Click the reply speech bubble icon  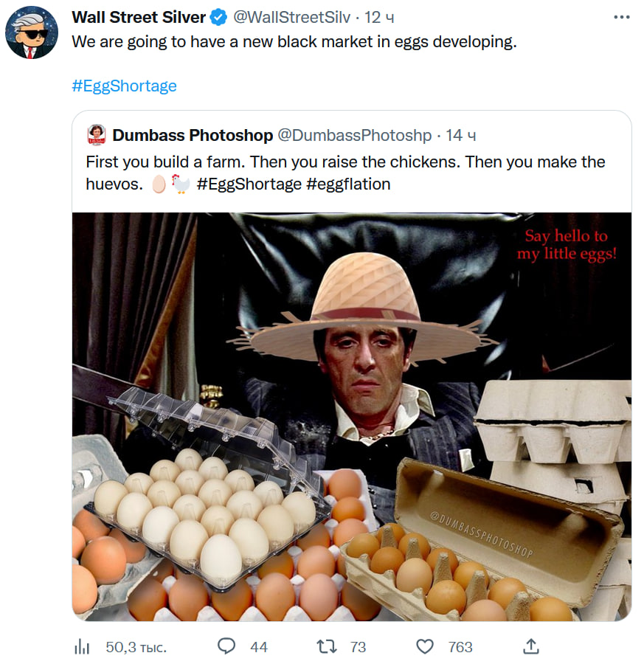(x=226, y=646)
